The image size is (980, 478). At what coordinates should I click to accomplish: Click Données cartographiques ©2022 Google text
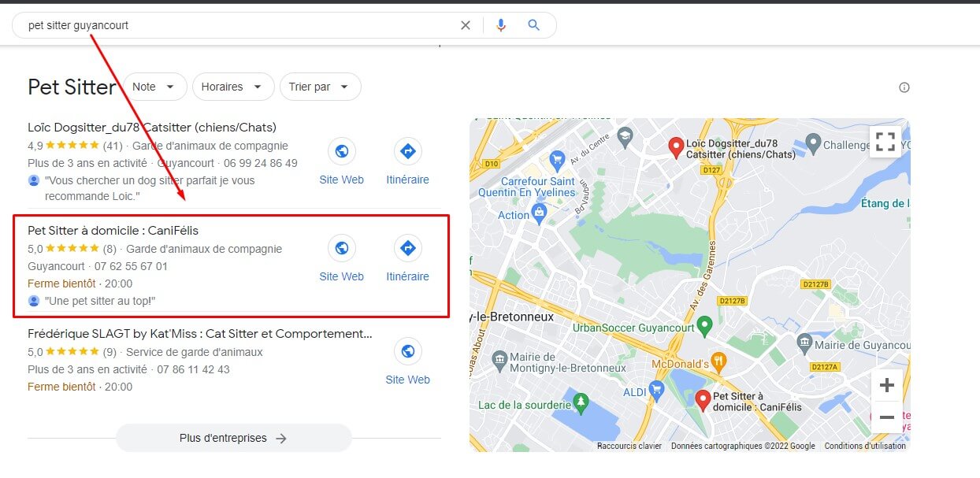(743, 446)
